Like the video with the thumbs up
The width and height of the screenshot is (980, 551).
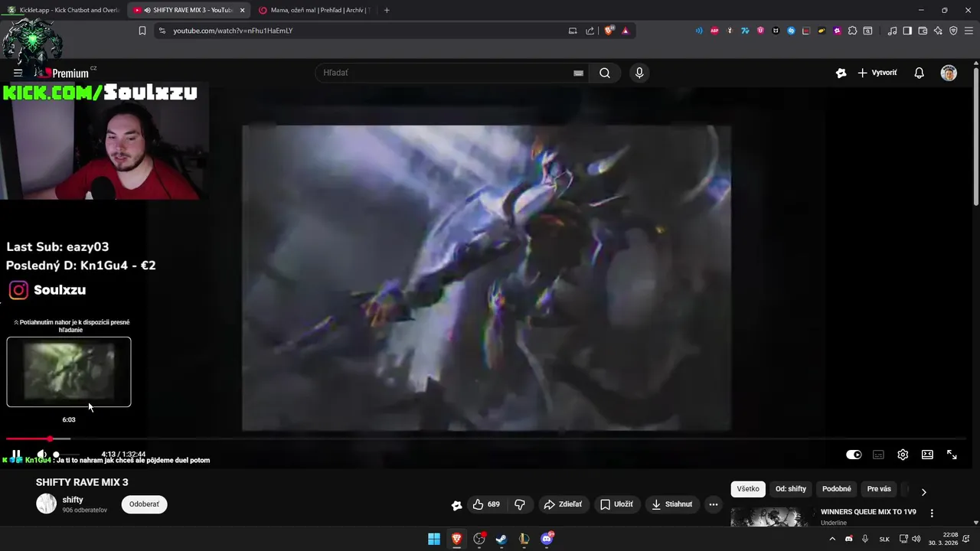point(486,504)
